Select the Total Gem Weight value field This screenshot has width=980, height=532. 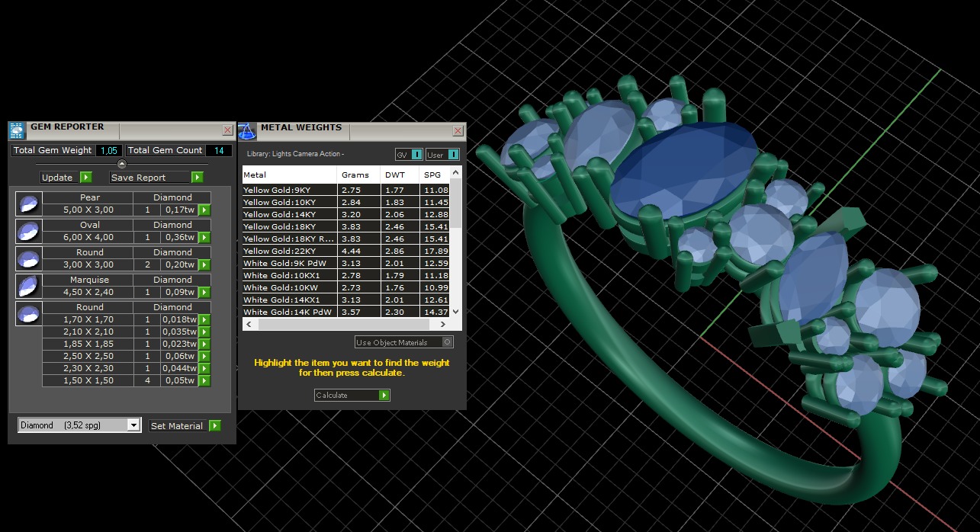109,150
